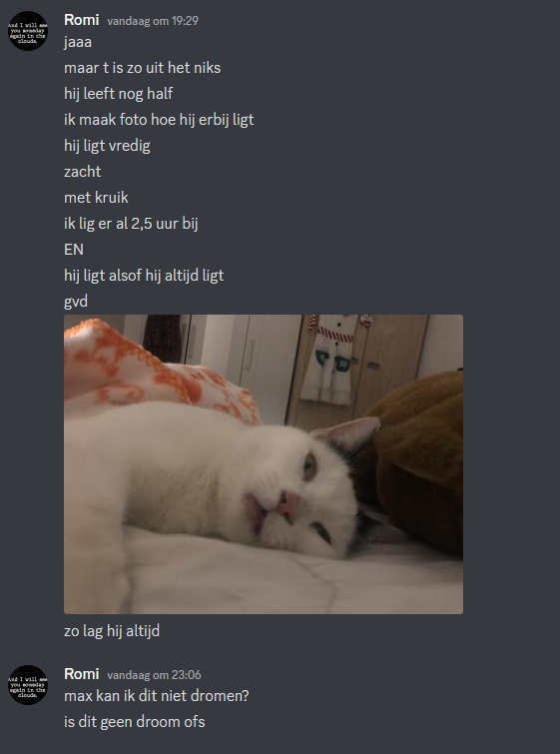Select the caption 'zo lag hij altijd'

click(x=112, y=631)
